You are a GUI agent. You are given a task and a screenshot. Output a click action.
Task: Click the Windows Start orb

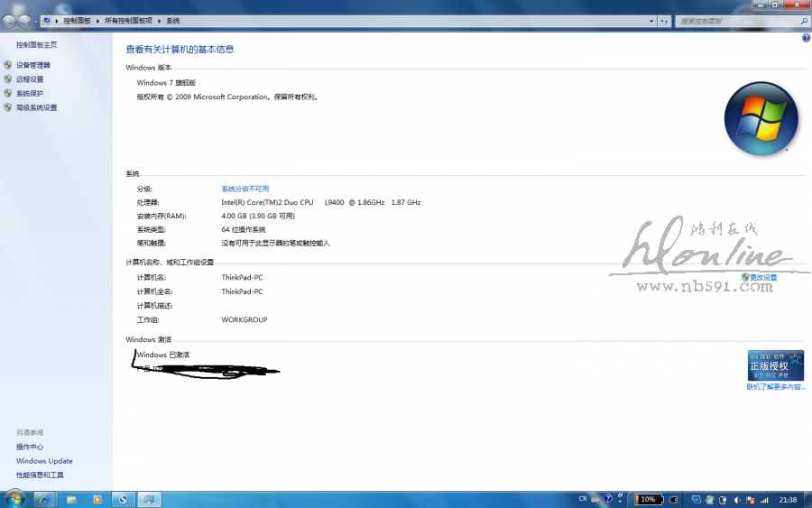[14, 499]
